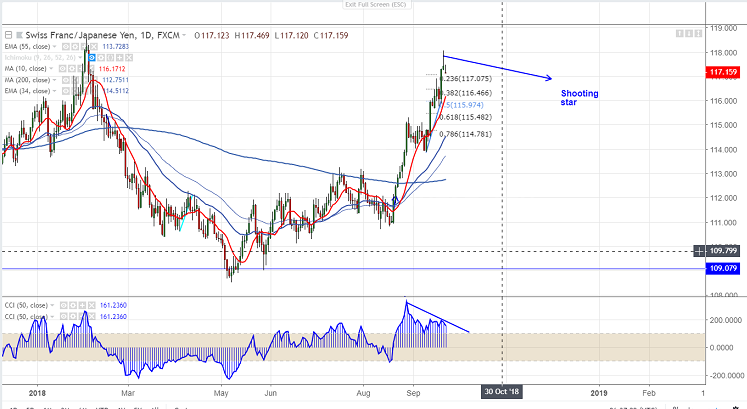Click the Aug label on time axis
747x409 pixels.
(x=363, y=393)
